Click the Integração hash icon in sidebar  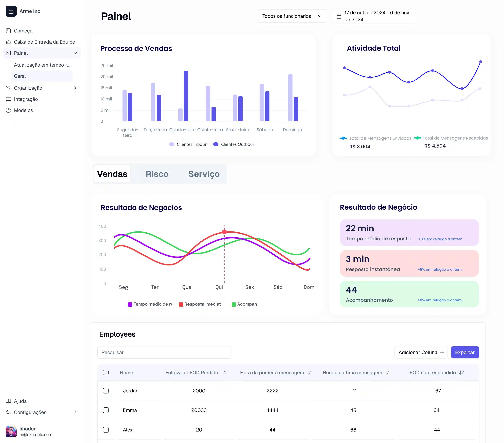[x=8, y=99]
